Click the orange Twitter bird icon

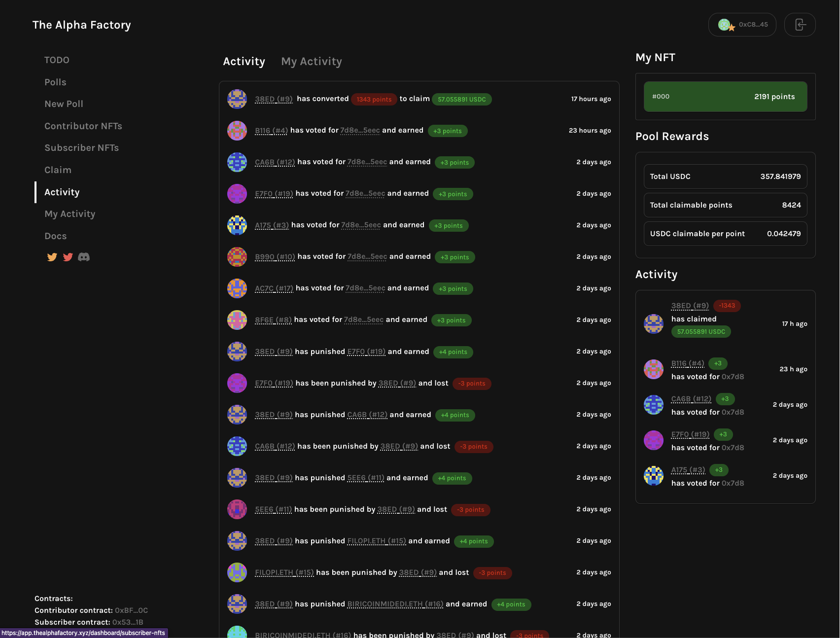click(52, 257)
